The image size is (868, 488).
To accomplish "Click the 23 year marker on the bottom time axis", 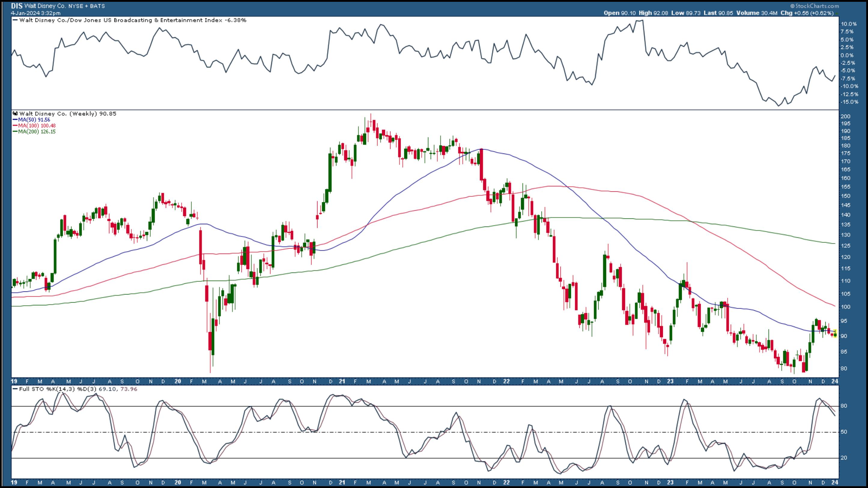I will 670,483.
